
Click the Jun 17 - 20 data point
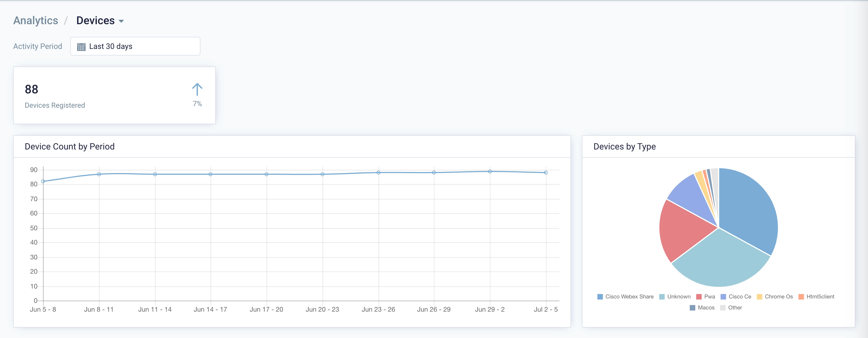[267, 174]
